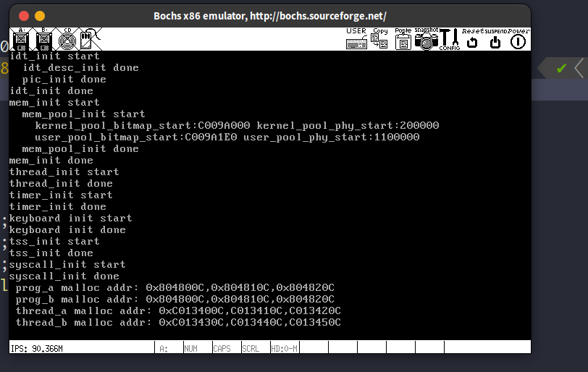Viewport: 588px width, 372px height.
Task: Suspend the emulator with the Suspend icon
Action: coord(496,38)
